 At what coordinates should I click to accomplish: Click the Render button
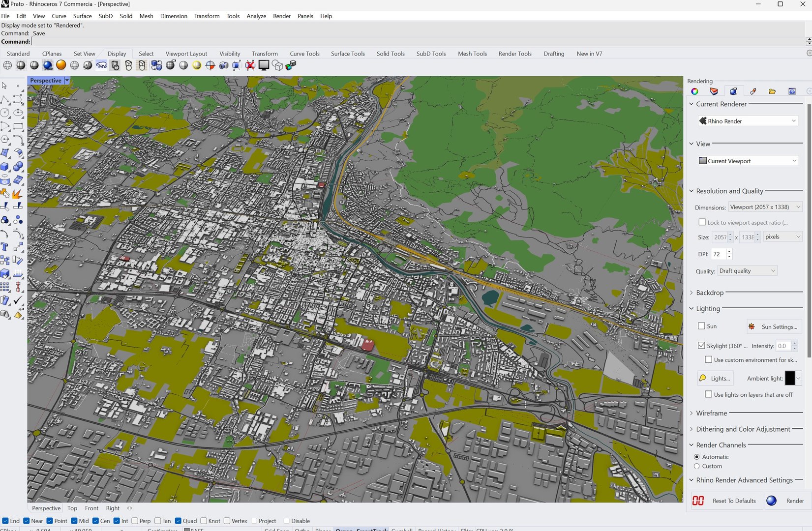click(788, 501)
